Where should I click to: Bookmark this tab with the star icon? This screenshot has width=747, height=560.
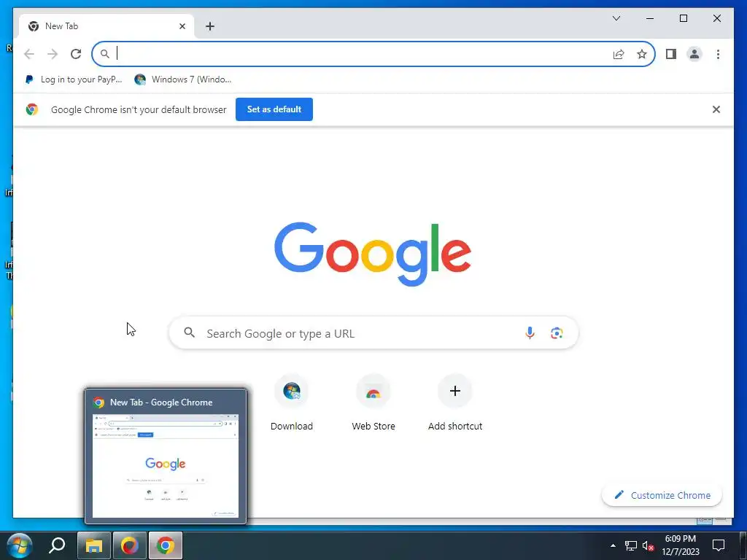[x=642, y=54]
